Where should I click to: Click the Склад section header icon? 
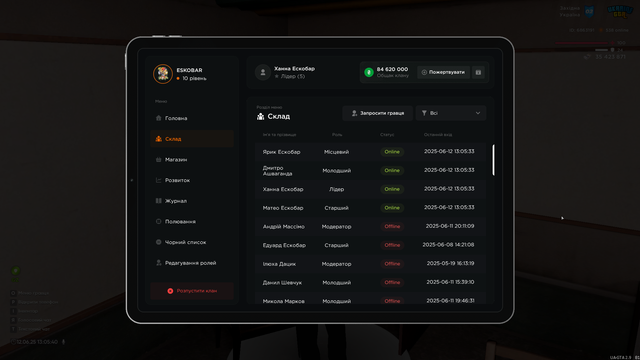coord(260,117)
